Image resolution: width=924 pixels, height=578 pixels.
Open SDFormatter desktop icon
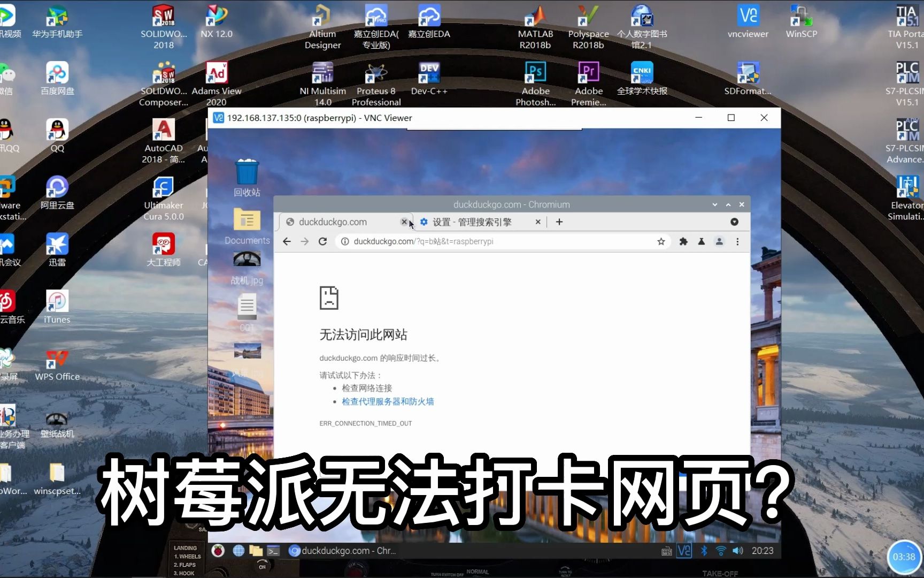tap(748, 79)
